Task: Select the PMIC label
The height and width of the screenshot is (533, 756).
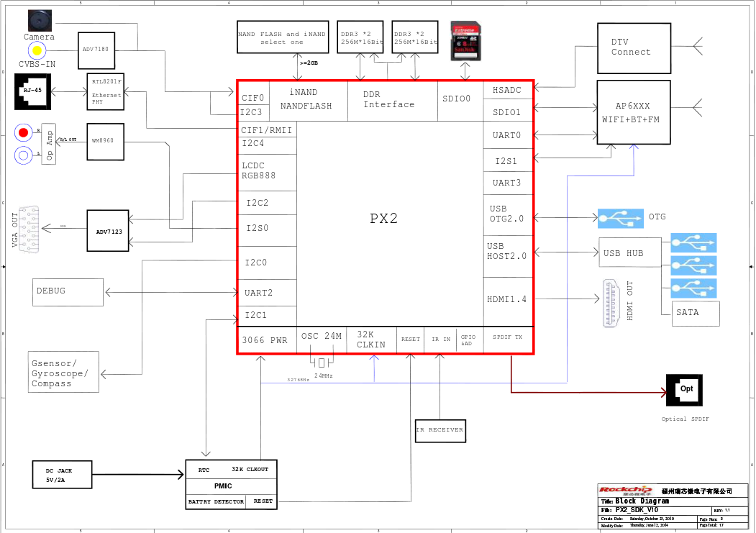Action: [x=223, y=486]
